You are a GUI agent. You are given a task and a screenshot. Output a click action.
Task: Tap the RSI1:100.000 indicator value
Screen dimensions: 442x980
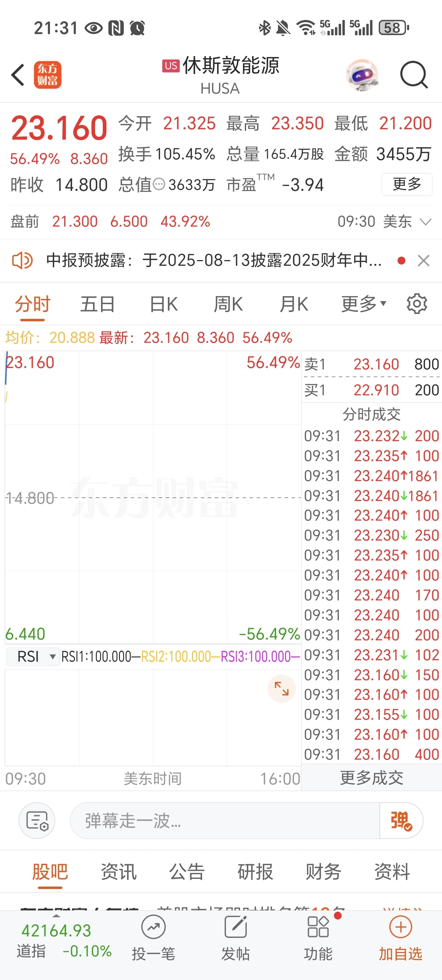coord(101,657)
